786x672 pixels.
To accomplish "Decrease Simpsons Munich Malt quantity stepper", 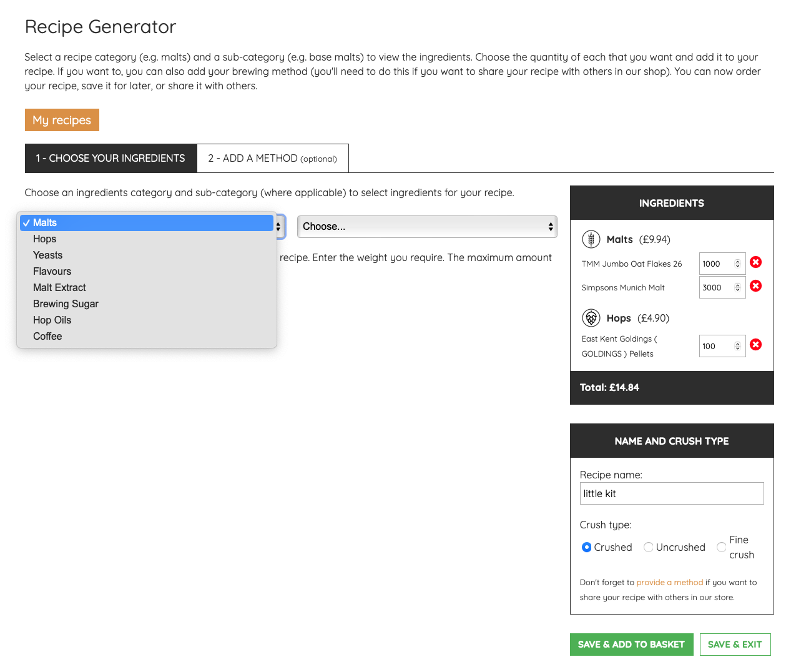I will point(739,290).
